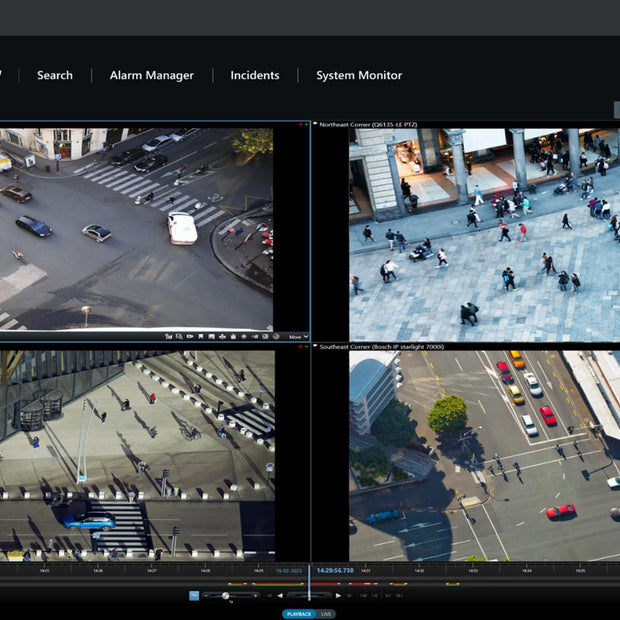Click the icon right of the round dot
Viewport: 620px width, 620px height.
click(x=255, y=336)
